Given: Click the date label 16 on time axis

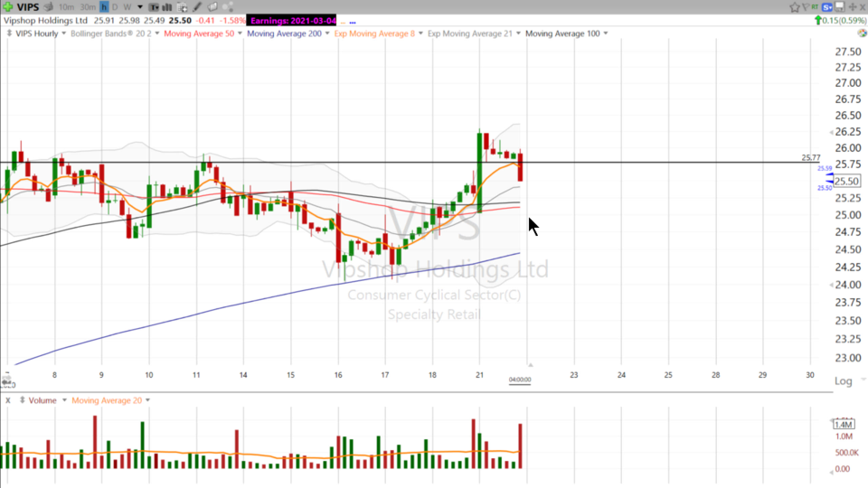Looking at the screenshot, I should pyautogui.click(x=338, y=375).
